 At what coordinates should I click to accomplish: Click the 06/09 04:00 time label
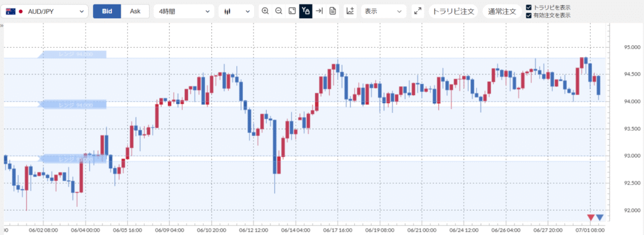pos(169,231)
